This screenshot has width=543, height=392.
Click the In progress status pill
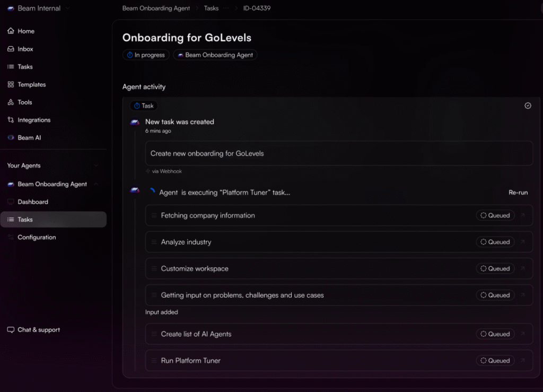click(x=145, y=55)
